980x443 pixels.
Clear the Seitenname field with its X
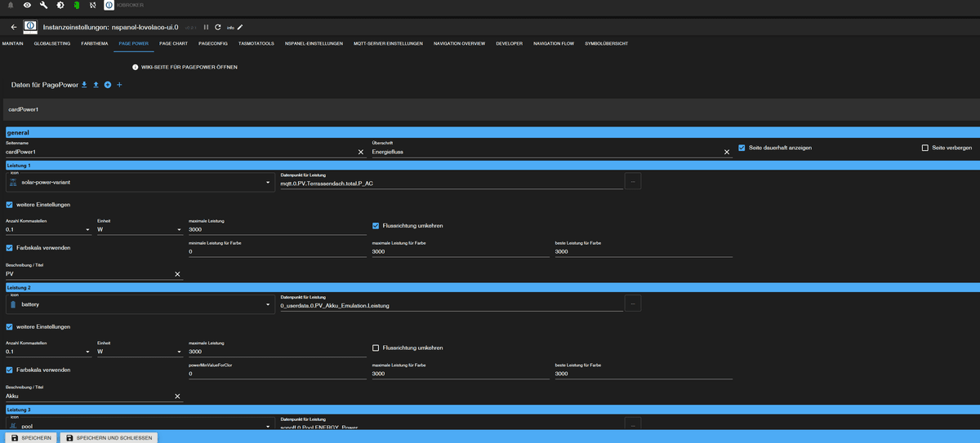[x=360, y=152]
